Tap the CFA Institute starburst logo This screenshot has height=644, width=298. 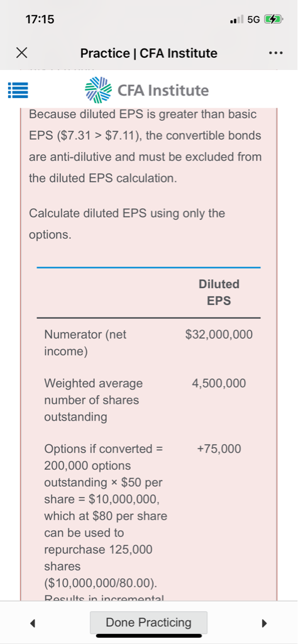click(98, 90)
